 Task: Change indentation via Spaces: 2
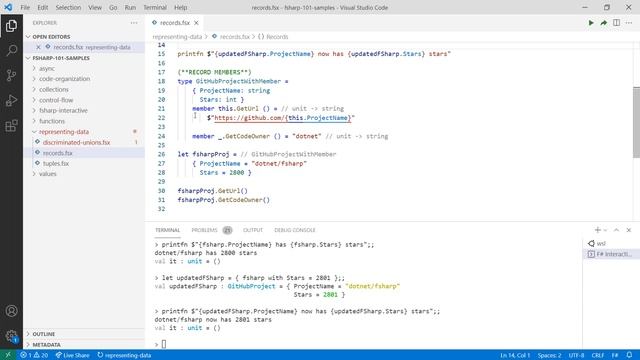coord(549,355)
